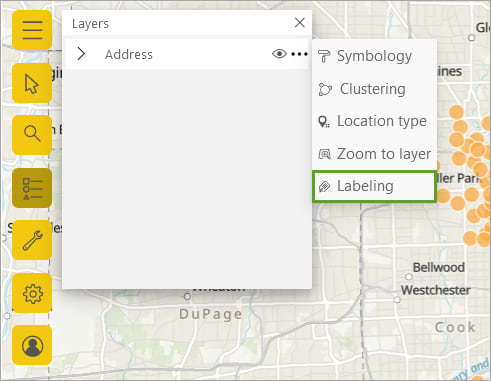This screenshot has height=381, width=491.
Task: Click the Bellwood map label
Action: point(439,267)
